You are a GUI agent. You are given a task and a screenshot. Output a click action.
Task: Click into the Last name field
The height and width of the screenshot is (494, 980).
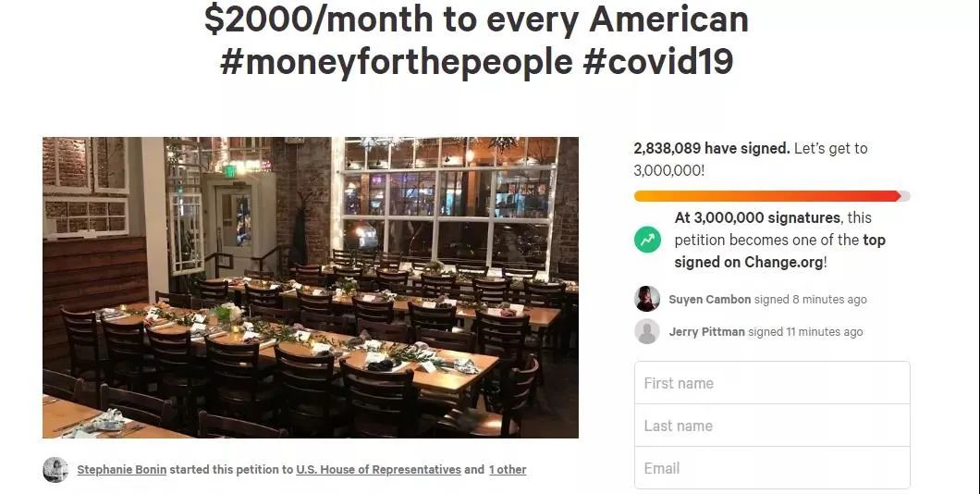coord(772,426)
